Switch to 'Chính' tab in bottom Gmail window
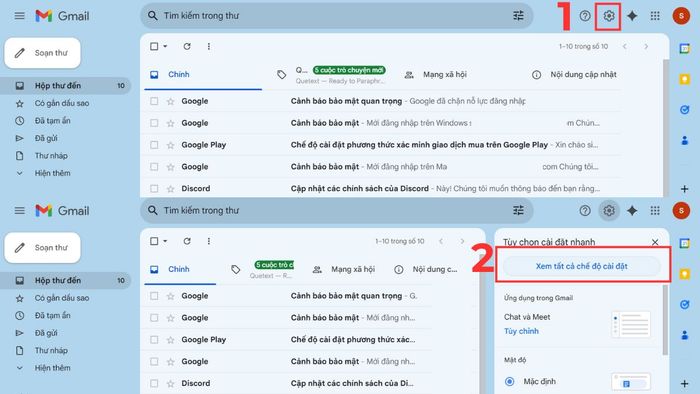This screenshot has height=394, width=700. 180,270
